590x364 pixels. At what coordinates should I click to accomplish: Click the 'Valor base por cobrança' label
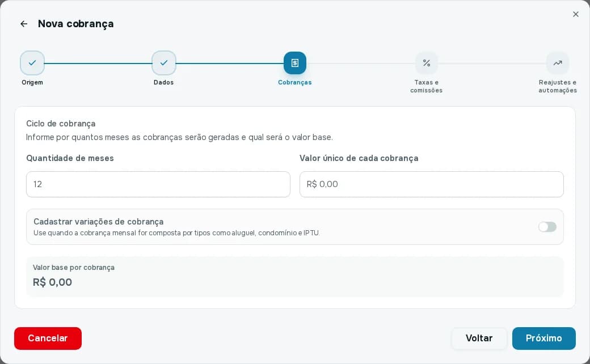(74, 268)
